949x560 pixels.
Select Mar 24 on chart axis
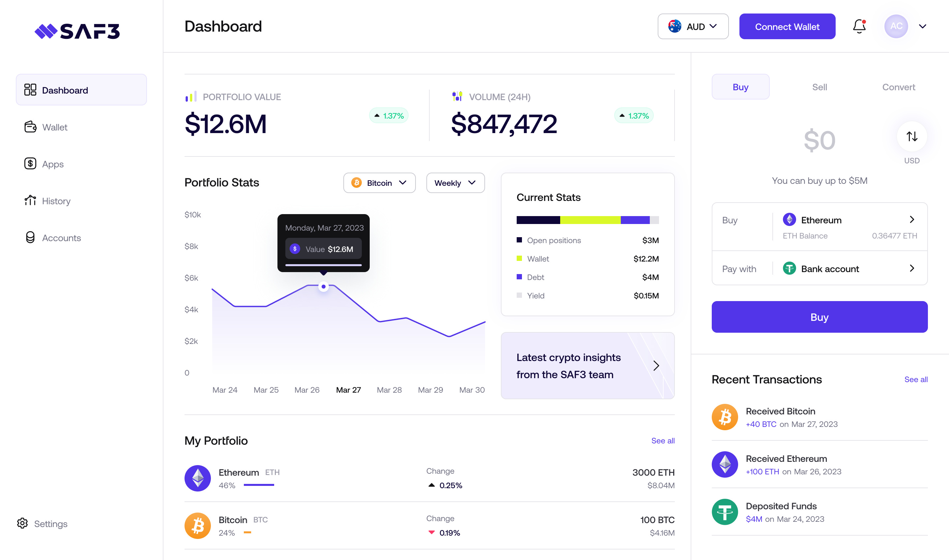tap(225, 390)
